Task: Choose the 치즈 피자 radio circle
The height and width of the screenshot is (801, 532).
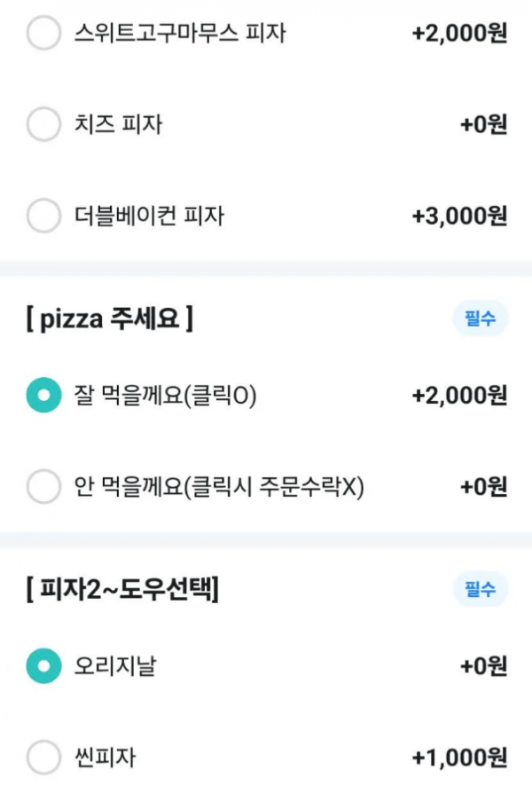Action: pyautogui.click(x=43, y=125)
